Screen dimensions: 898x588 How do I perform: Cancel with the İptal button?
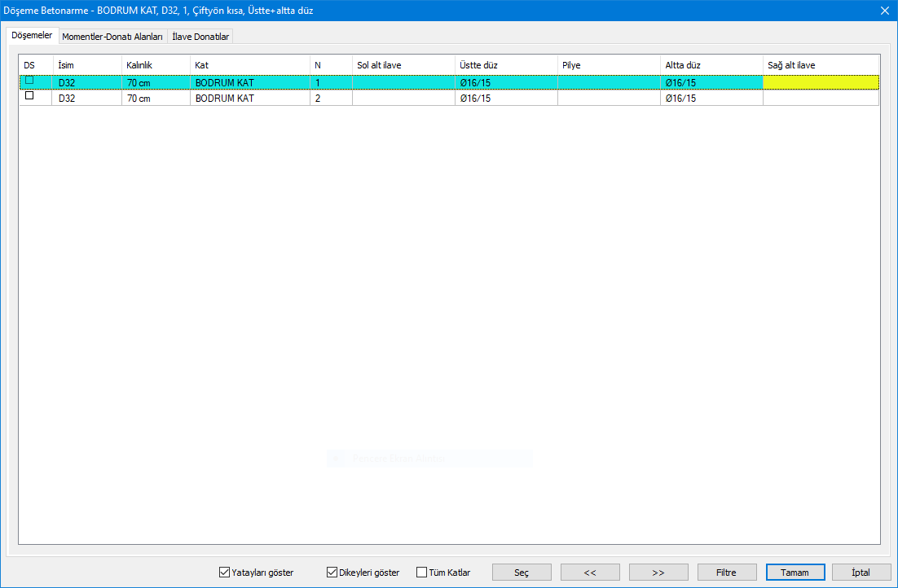(x=861, y=573)
